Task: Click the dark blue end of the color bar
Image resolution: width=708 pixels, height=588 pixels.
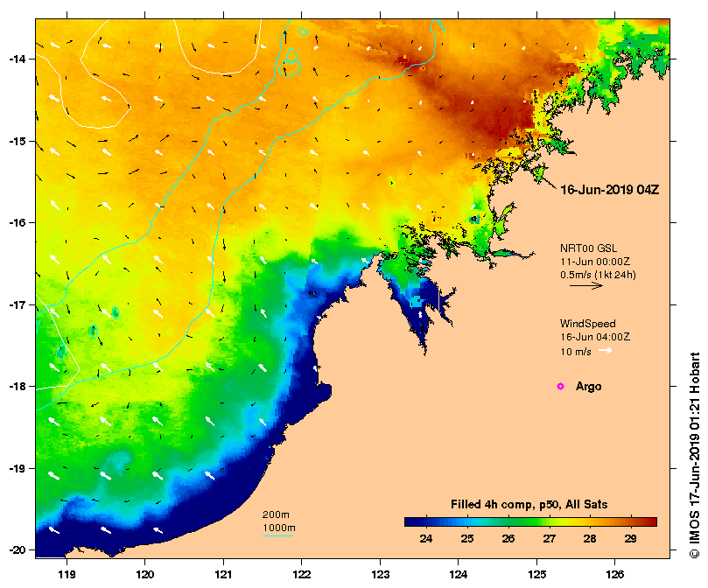Action: point(411,521)
